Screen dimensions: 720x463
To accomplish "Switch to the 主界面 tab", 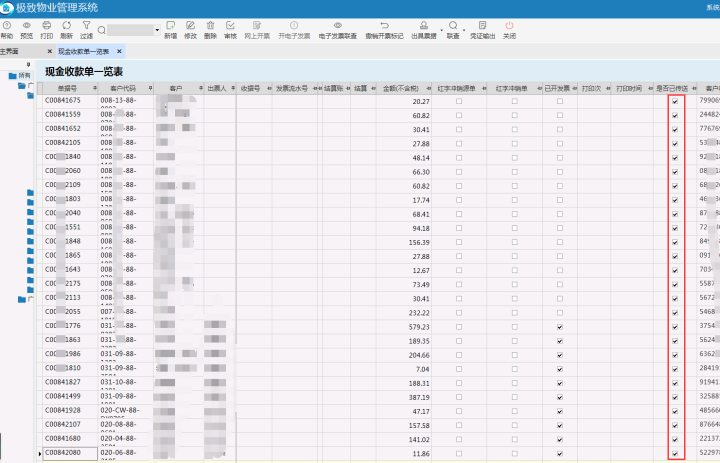I will click(9, 51).
